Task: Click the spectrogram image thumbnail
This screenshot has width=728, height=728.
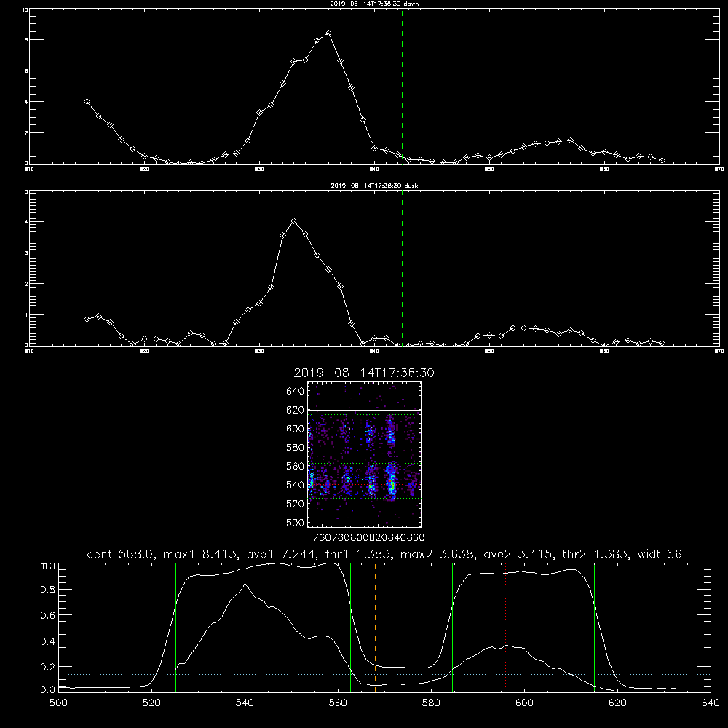Action: click(365, 454)
